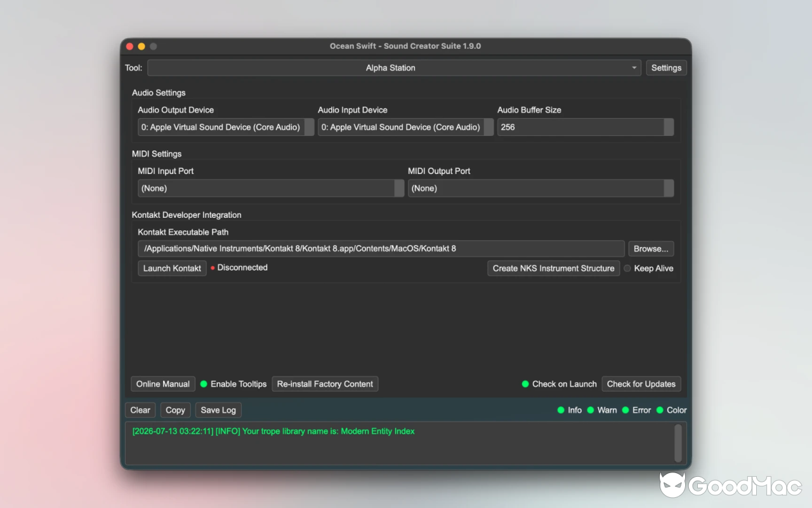812x508 pixels.
Task: Toggle the Warn log filter
Action: tap(602, 410)
